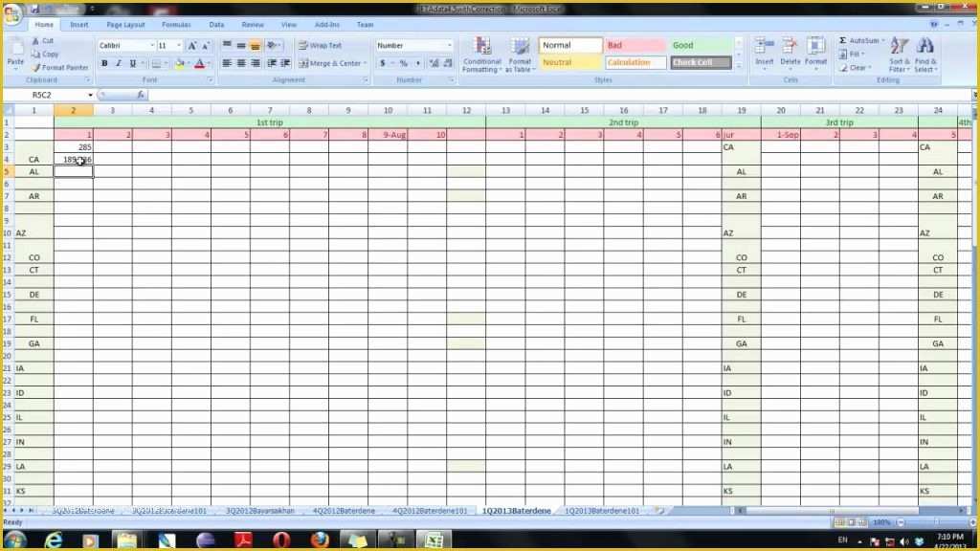Screen dimensions: 980x551
Task: Click the Wrap Text button
Action: (x=320, y=46)
